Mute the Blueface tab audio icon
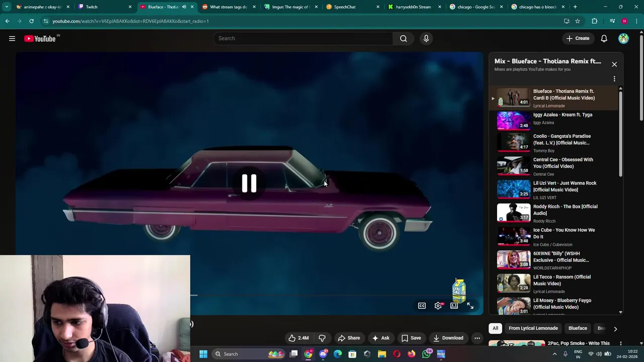 (x=184, y=7)
